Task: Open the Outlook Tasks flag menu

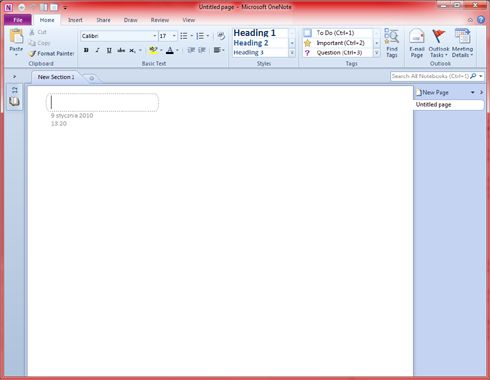Action: 439,43
